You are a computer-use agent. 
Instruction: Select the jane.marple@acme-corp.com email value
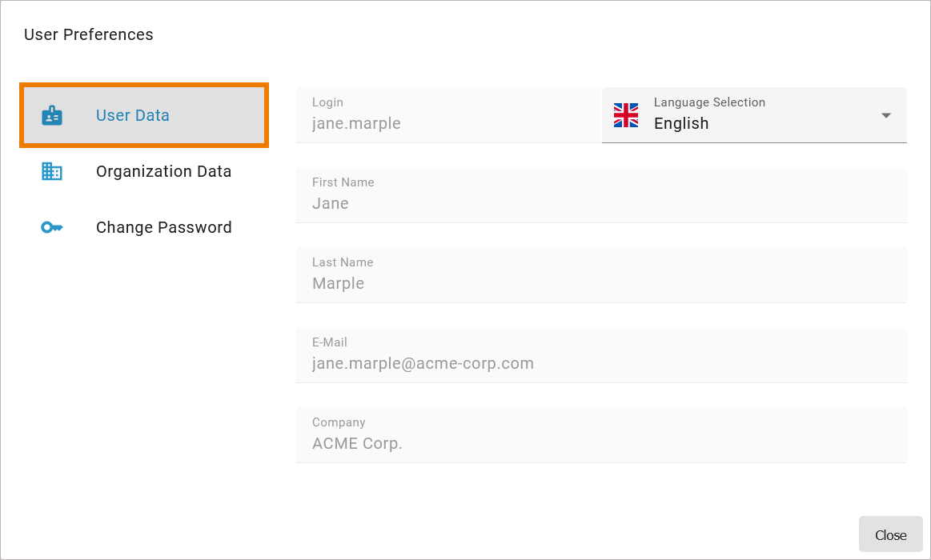pyautogui.click(x=423, y=364)
